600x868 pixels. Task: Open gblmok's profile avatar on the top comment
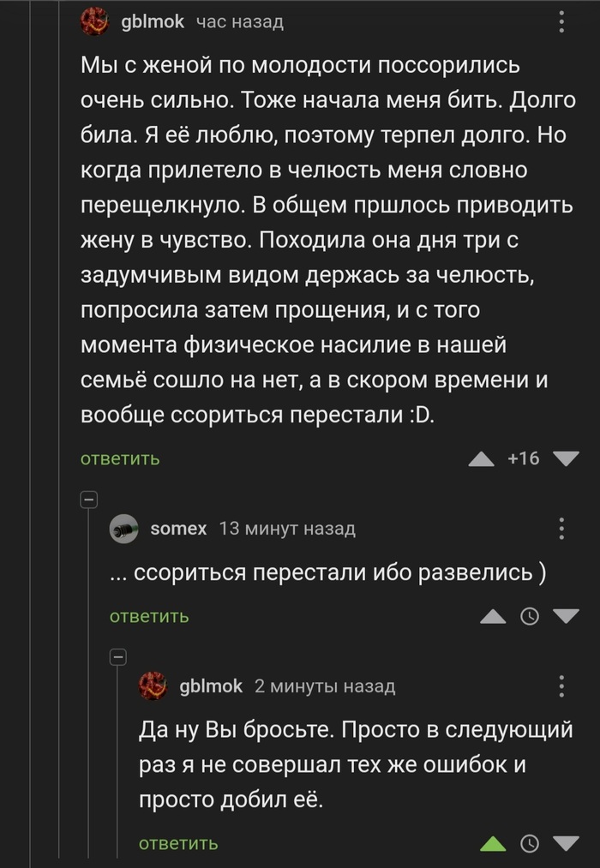pos(94,21)
